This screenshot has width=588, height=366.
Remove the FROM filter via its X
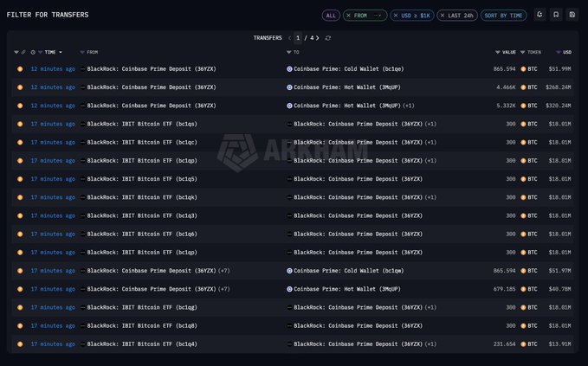click(x=348, y=16)
